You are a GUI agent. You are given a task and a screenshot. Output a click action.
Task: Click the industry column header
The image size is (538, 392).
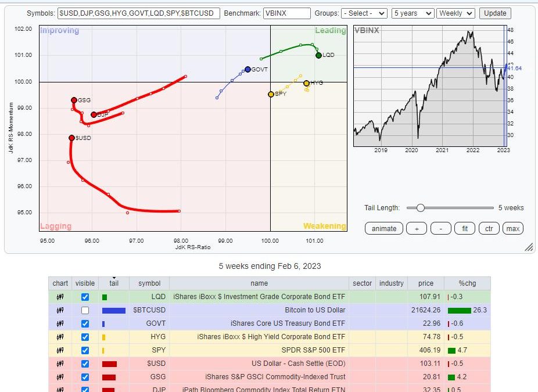click(392, 283)
